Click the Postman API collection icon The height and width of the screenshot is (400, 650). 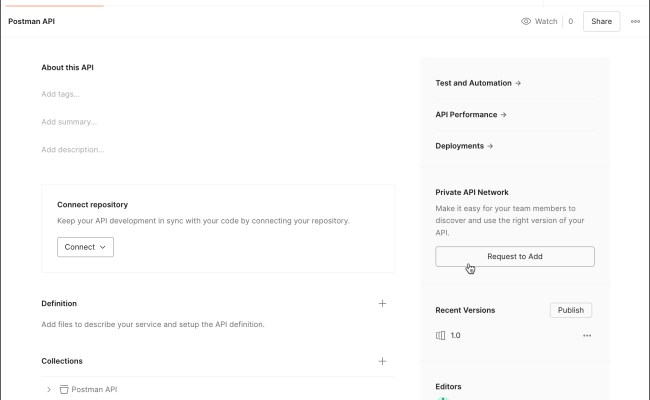point(64,389)
